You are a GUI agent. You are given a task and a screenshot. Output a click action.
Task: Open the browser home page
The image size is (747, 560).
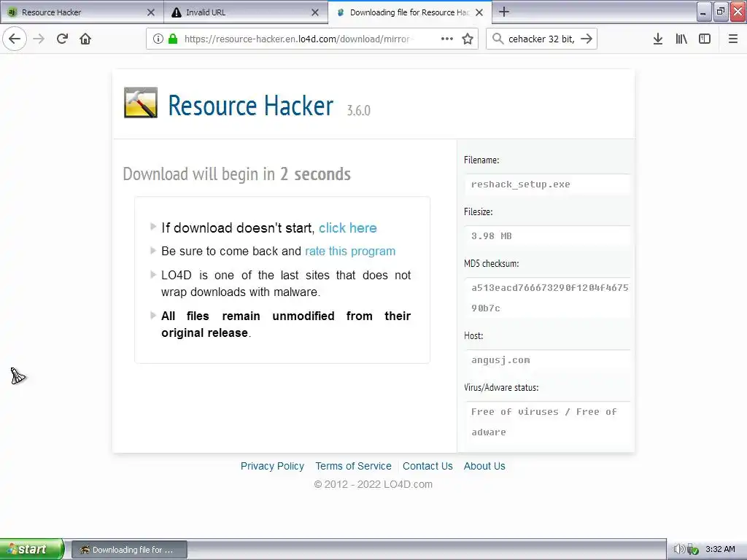tap(85, 39)
